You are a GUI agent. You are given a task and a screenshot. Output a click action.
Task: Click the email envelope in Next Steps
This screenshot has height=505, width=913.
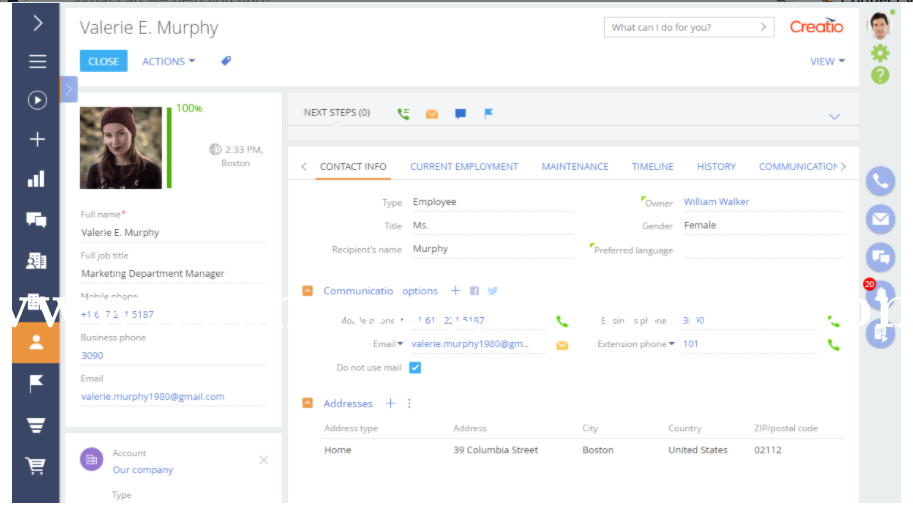point(431,114)
